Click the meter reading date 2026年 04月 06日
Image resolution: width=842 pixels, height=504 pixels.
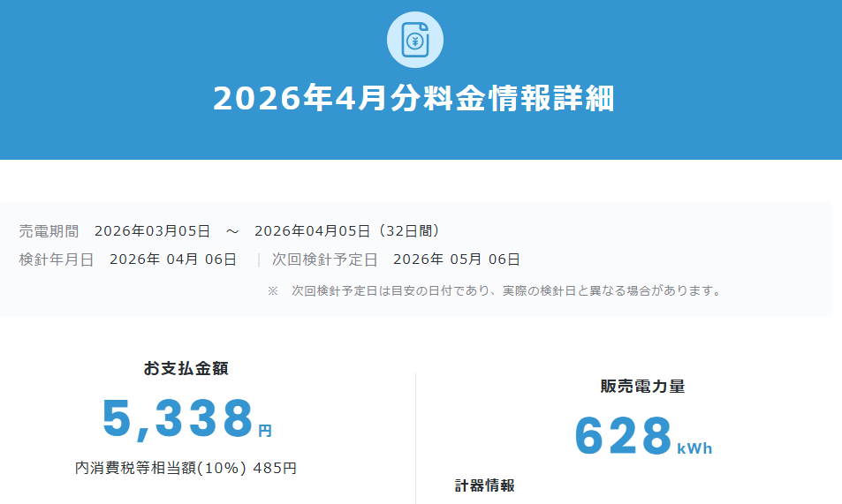click(173, 260)
